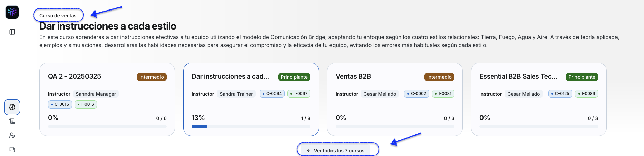The height and width of the screenshot is (156, 644).
Task: Click the C-0015 badge on QA 2 card
Action: click(x=60, y=104)
